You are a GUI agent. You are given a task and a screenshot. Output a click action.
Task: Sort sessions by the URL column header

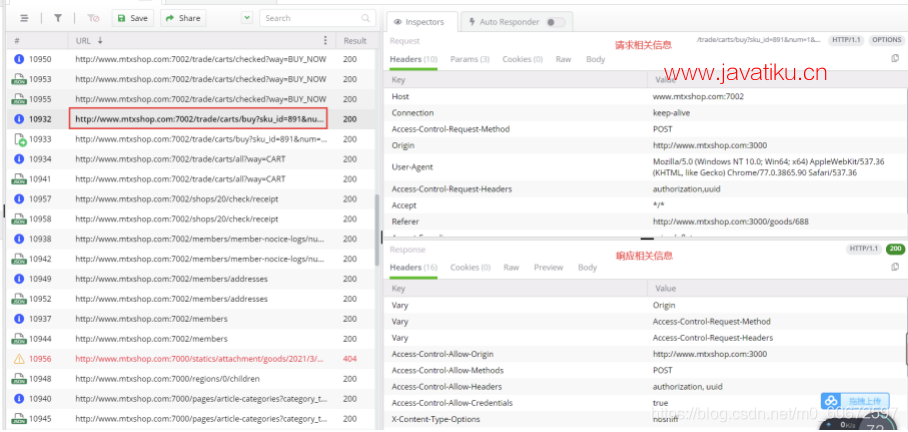(x=90, y=40)
